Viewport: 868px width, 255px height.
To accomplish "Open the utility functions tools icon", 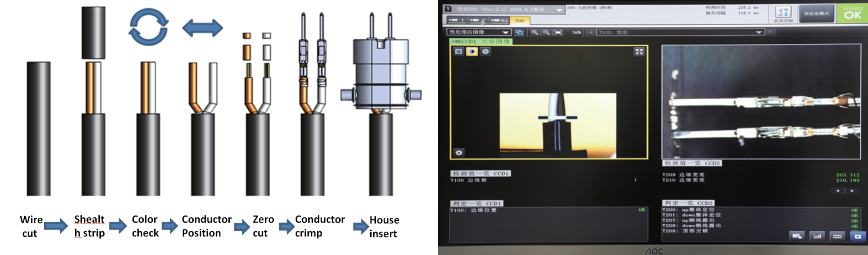I will point(783,13).
